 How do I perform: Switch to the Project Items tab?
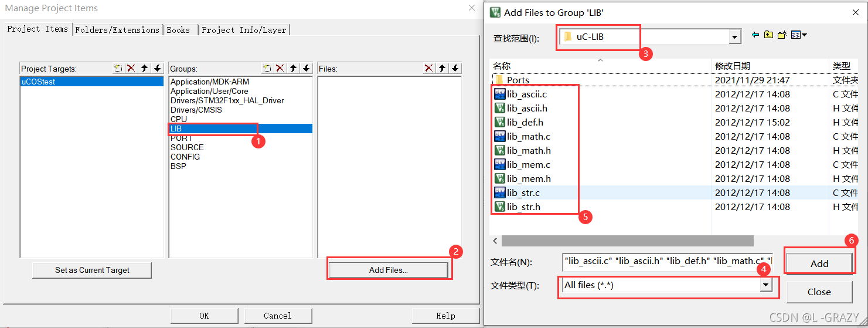pyautogui.click(x=38, y=29)
